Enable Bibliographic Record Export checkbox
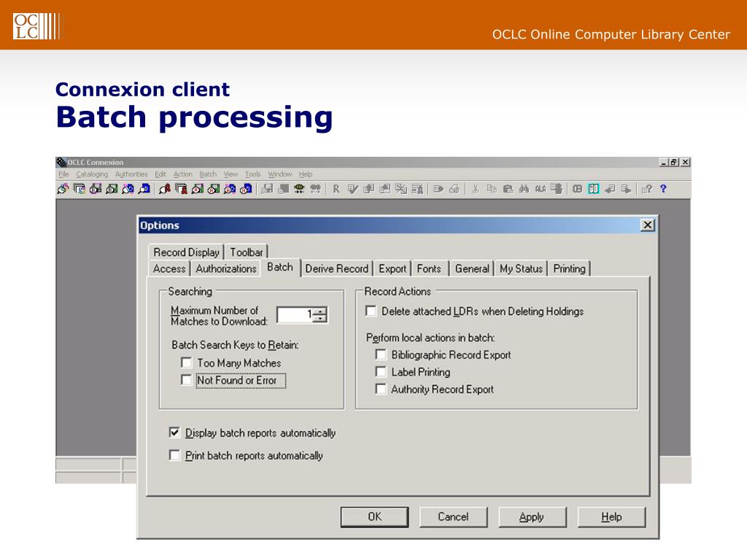This screenshot has width=747, height=560. [381, 355]
